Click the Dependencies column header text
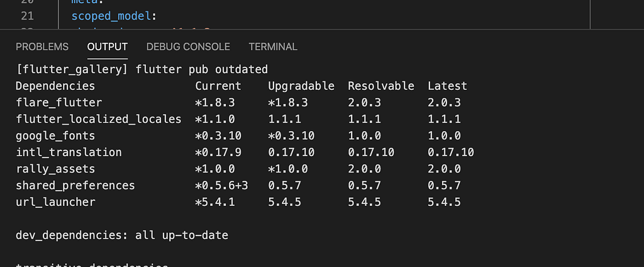Image resolution: width=644 pixels, height=267 pixels. click(55, 86)
